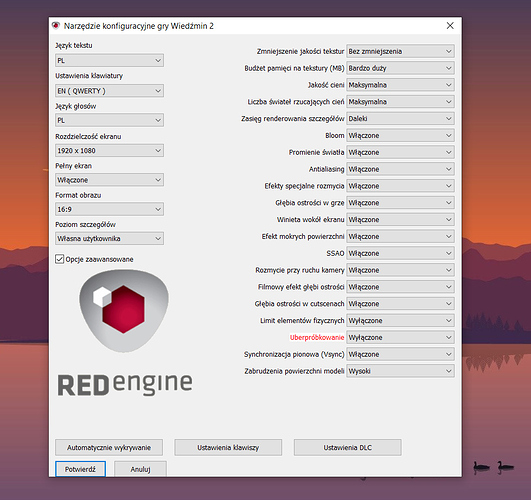Open the Język tekstu dropdown

pyautogui.click(x=109, y=60)
